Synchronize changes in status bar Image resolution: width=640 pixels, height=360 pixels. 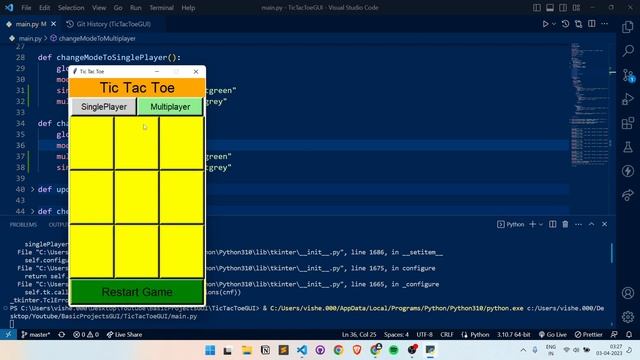[62, 334]
